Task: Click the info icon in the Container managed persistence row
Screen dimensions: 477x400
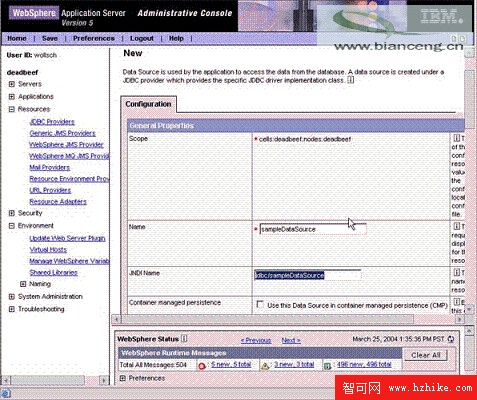Action: (x=457, y=302)
